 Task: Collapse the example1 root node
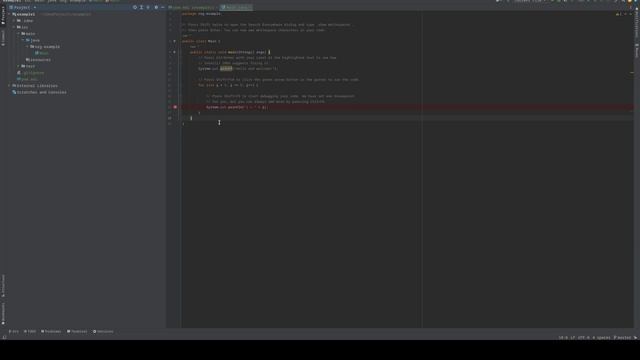pos(9,14)
